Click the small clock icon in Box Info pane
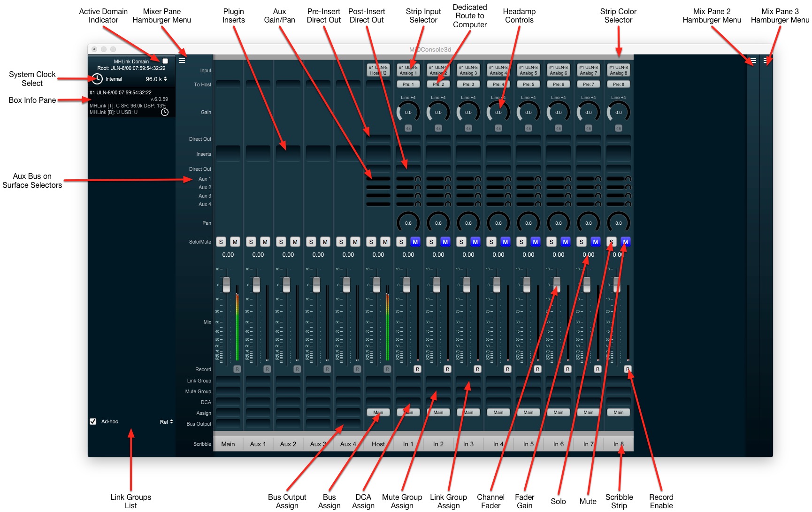 (x=165, y=112)
